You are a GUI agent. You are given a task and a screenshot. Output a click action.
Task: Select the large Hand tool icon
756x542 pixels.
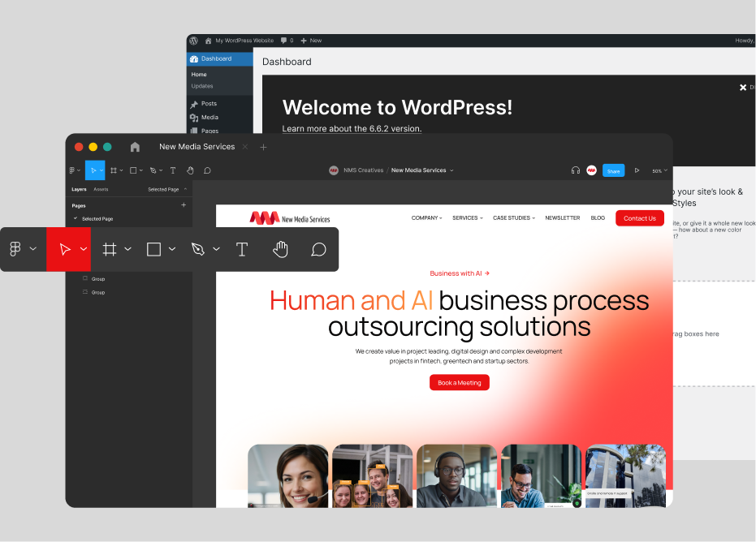(x=280, y=249)
